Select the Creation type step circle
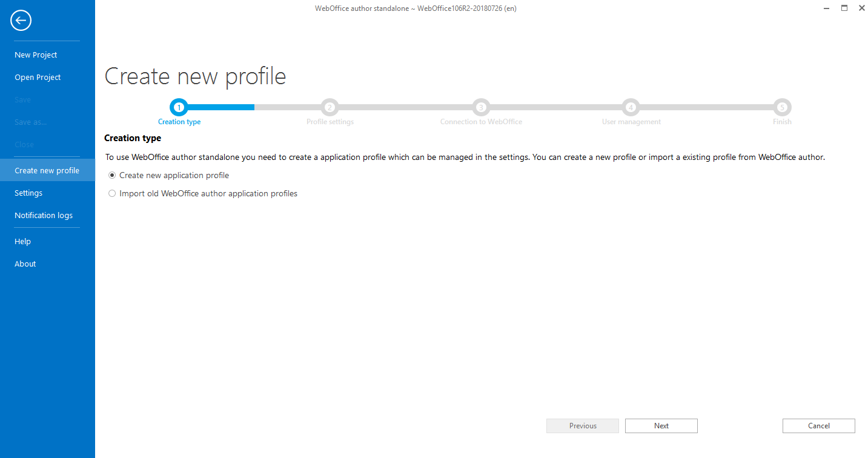This screenshot has width=868, height=458. [179, 107]
